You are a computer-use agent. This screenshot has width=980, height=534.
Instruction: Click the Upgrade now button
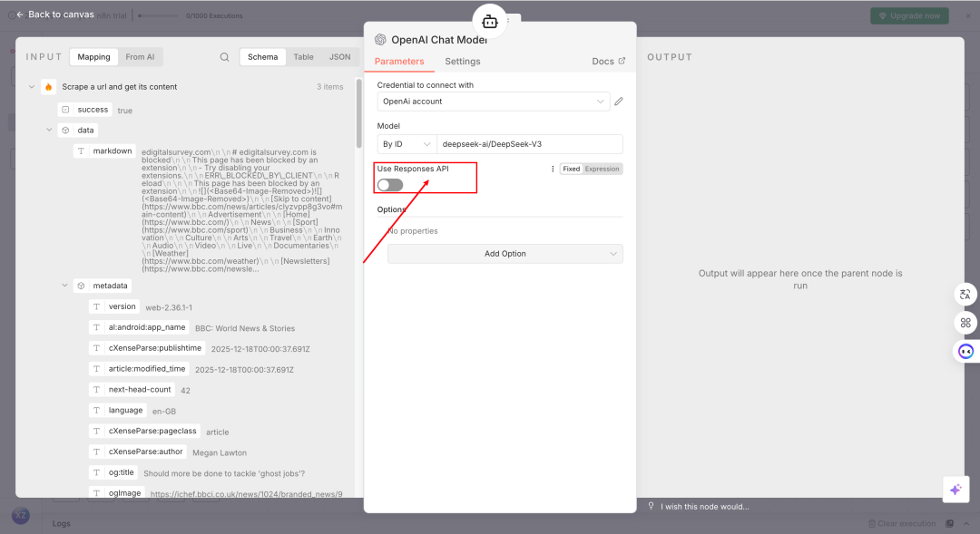pyautogui.click(x=909, y=15)
